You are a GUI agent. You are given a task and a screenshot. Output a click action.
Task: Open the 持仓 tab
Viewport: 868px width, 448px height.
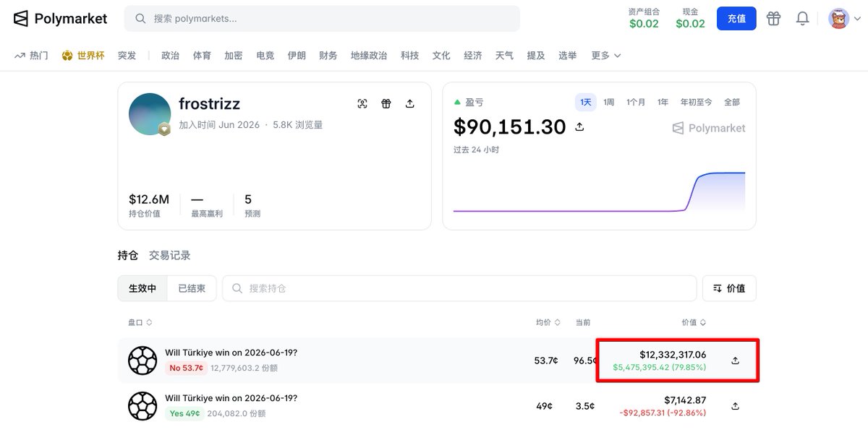point(128,255)
